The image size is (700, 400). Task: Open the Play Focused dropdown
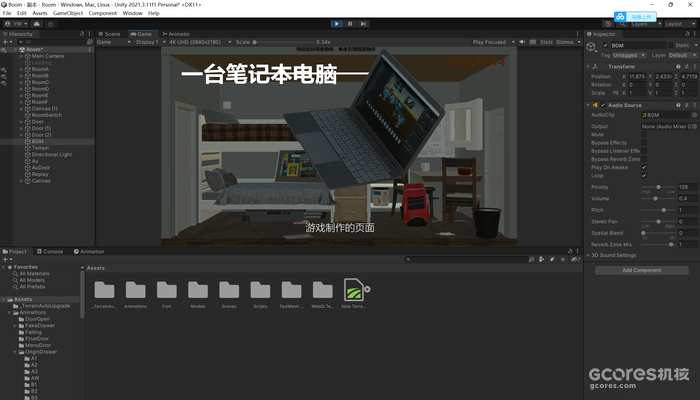[x=493, y=42]
